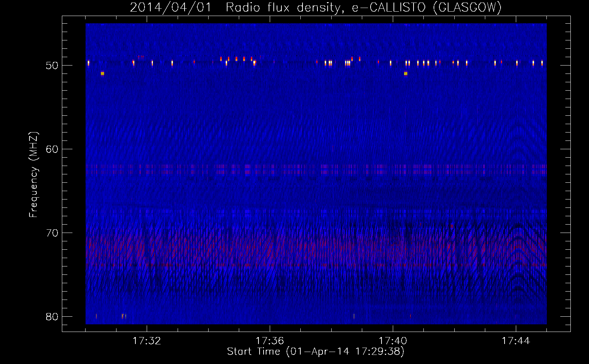The height and width of the screenshot is (364, 589).
Task: Click the 50 MHz frequency tick label
Action: click(52, 66)
